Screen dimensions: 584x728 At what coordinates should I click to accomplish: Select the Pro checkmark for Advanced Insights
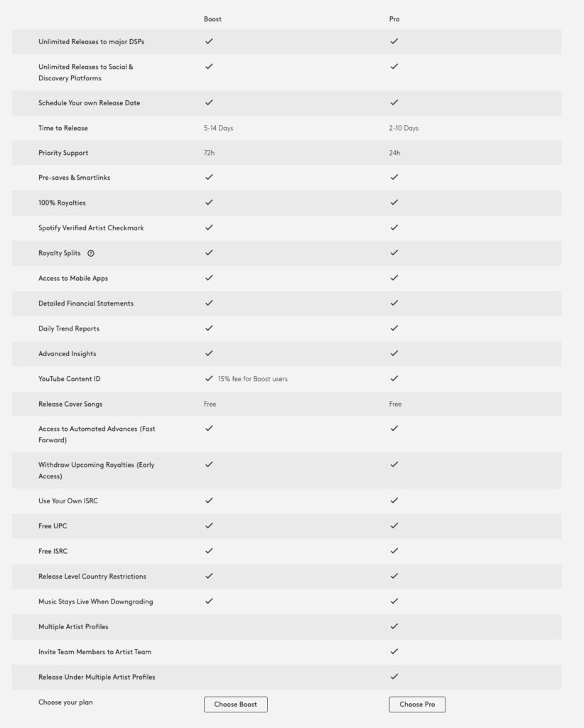[x=392, y=353]
